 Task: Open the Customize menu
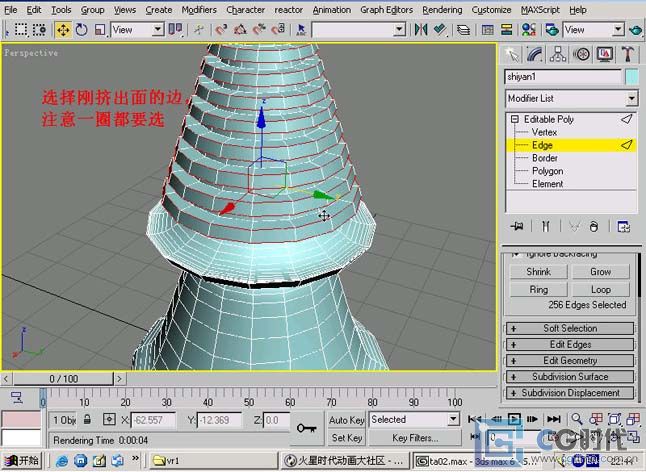(x=491, y=9)
